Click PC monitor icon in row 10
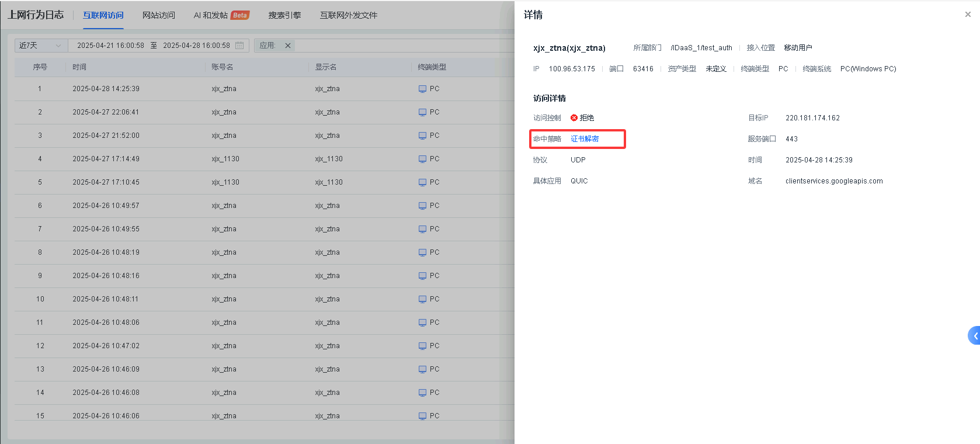 pos(422,299)
